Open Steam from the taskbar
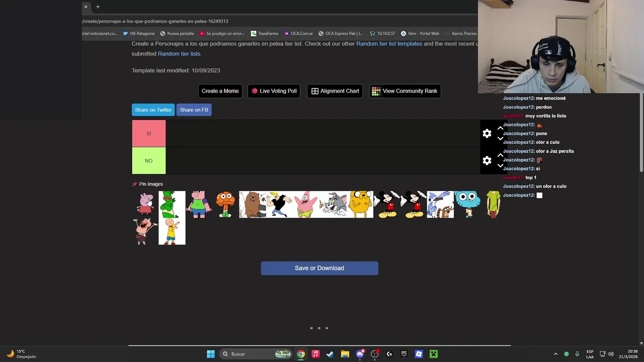Viewport: 644px width, 362px height. [x=330, y=354]
